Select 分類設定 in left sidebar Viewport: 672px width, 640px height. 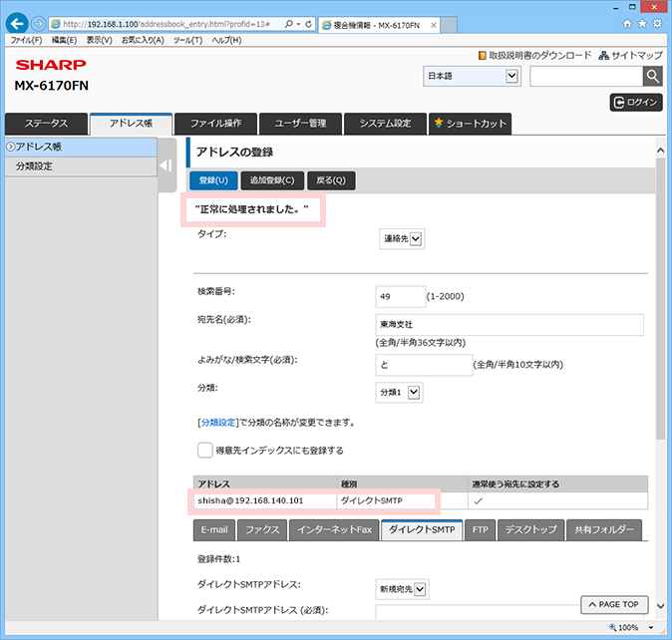point(81,166)
